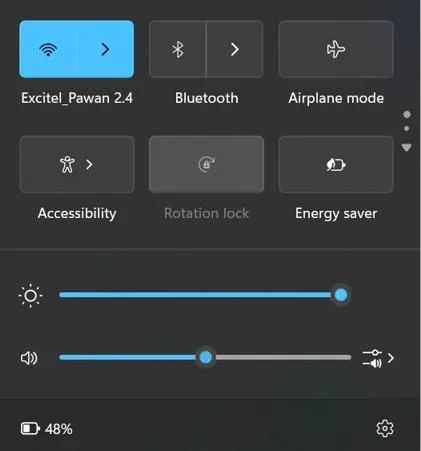Enable Airplane mode tile
The image size is (421, 451).
(336, 49)
